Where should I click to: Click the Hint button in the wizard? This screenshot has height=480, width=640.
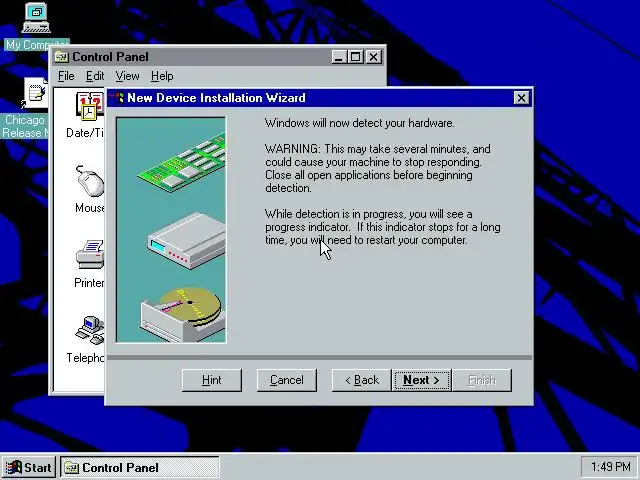[212, 380]
